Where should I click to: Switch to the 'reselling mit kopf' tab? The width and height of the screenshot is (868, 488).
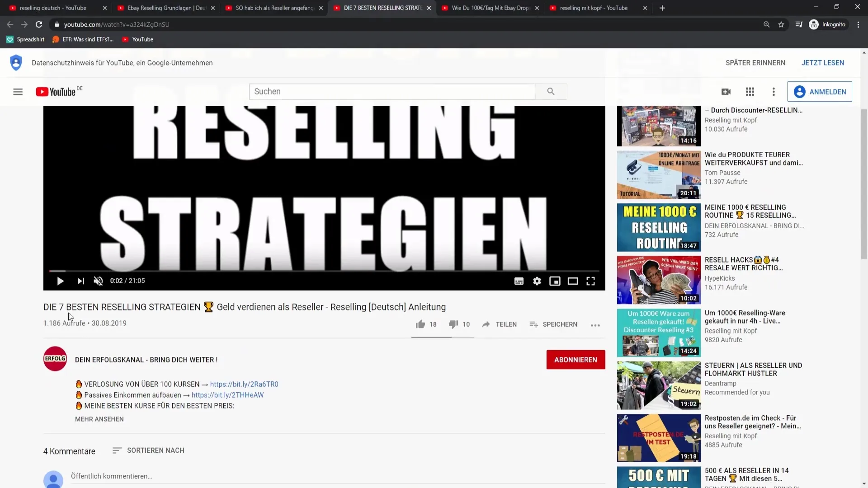click(x=593, y=8)
